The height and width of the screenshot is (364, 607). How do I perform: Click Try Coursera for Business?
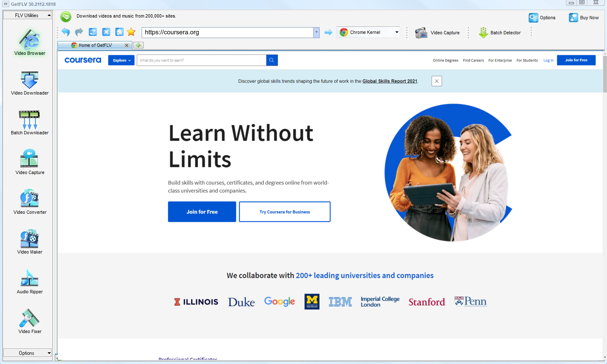coord(285,212)
